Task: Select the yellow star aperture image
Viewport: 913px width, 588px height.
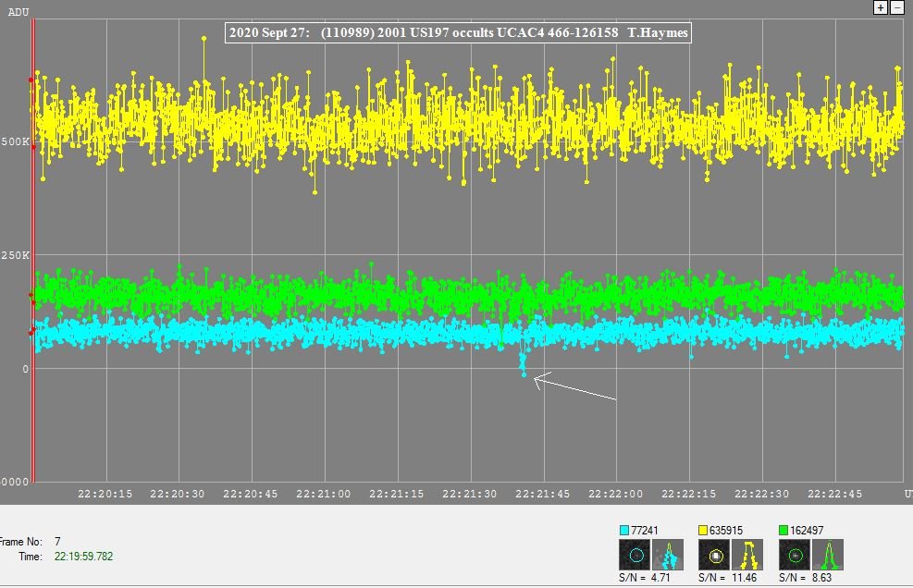Action: [x=715, y=555]
